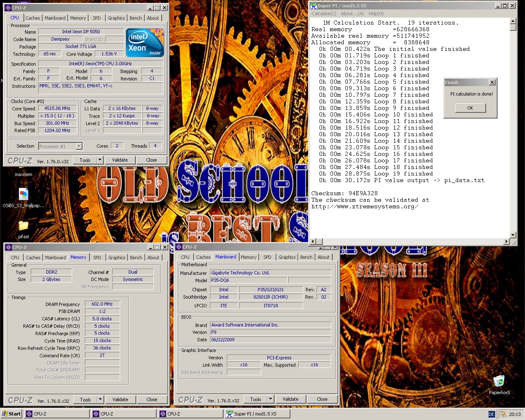The image size is (525, 420).
Task: Open the Caches tab in Mainboard CPU-Z window
Action: pyautogui.click(x=203, y=257)
